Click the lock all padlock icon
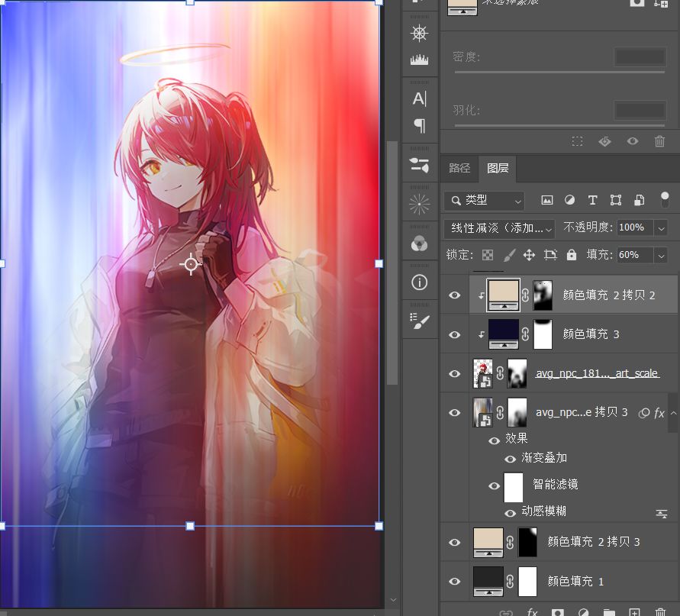The image size is (680, 616). [570, 255]
